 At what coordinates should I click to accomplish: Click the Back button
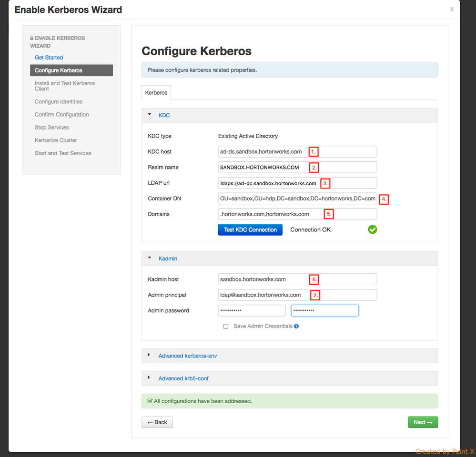click(x=157, y=422)
